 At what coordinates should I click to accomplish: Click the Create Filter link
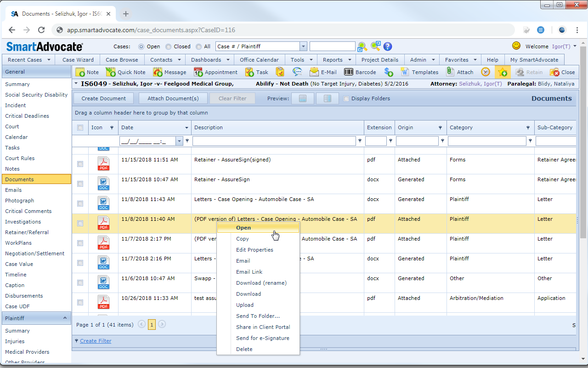(96, 341)
